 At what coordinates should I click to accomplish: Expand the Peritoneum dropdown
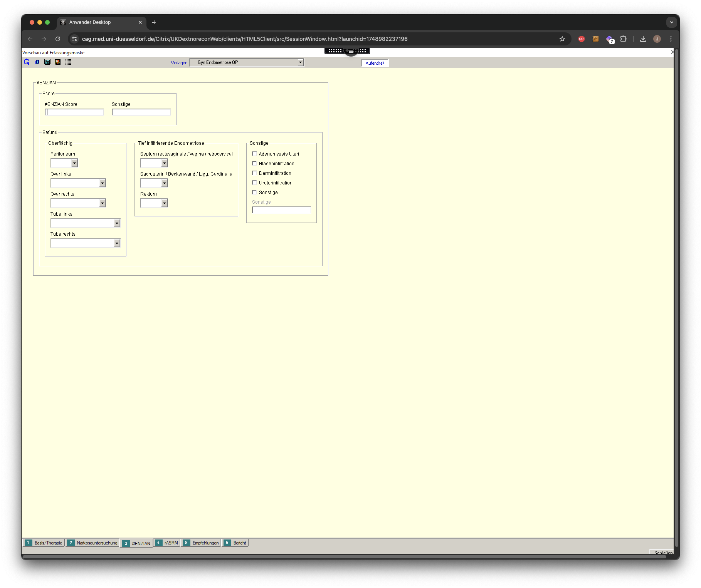[x=75, y=163]
